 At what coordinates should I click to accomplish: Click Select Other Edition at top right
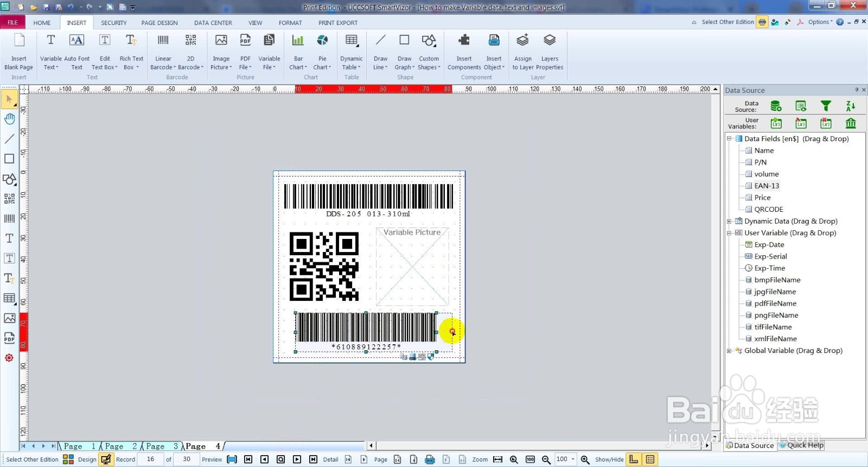click(x=727, y=22)
